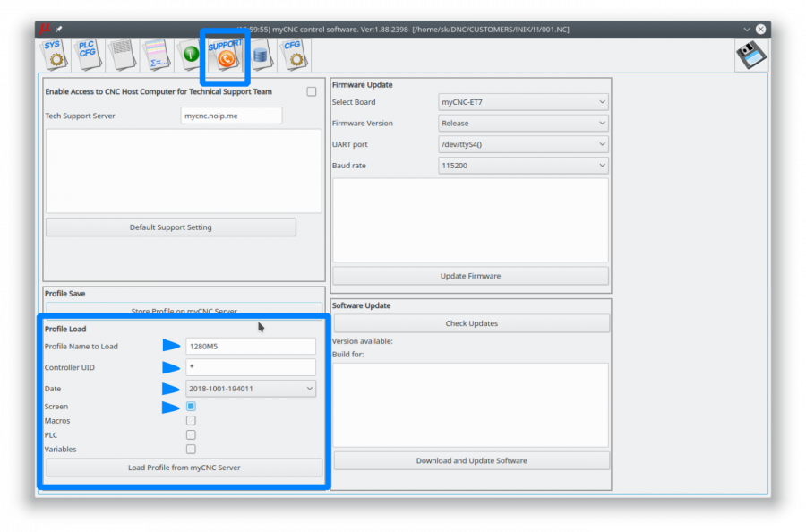Open the PLC CFG toolbar icon
This screenshot has width=806, height=532.
(87, 54)
